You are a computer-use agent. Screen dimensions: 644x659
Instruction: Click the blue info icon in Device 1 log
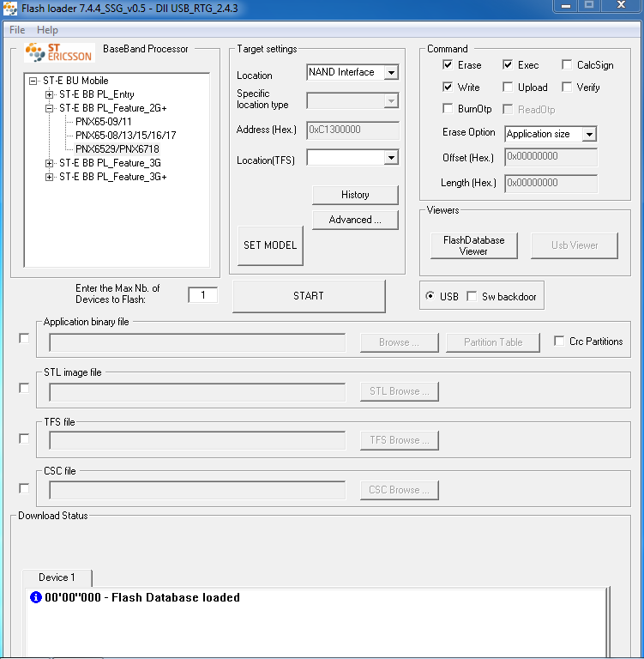click(36, 597)
